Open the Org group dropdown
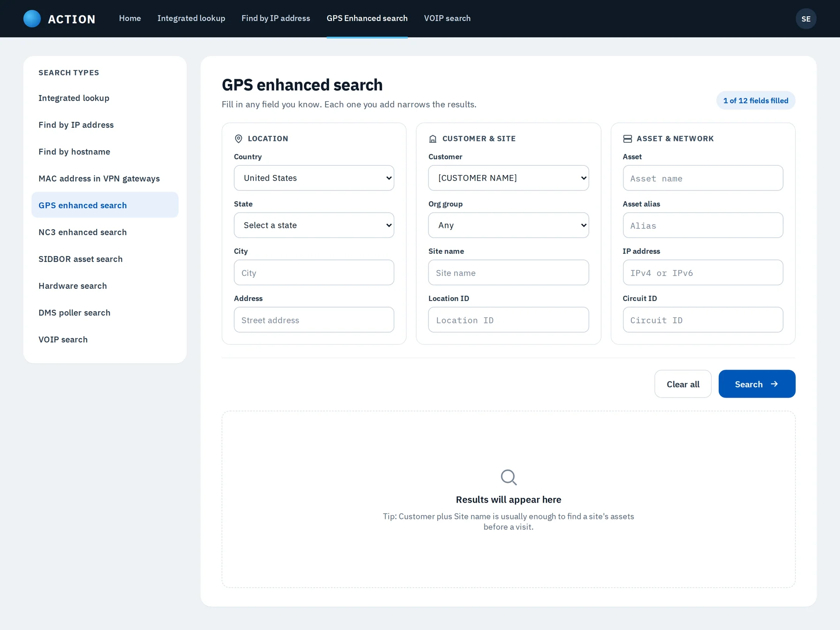Screen dimensions: 840x630 pyautogui.click(x=509, y=225)
